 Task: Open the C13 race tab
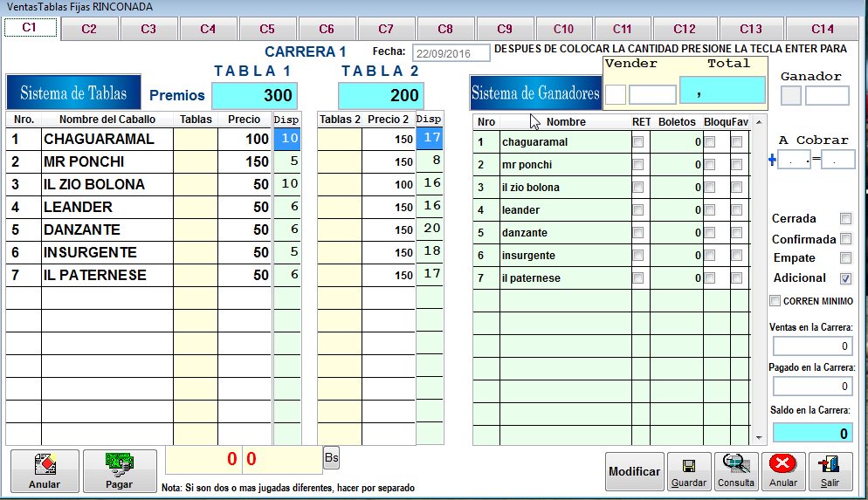[751, 29]
